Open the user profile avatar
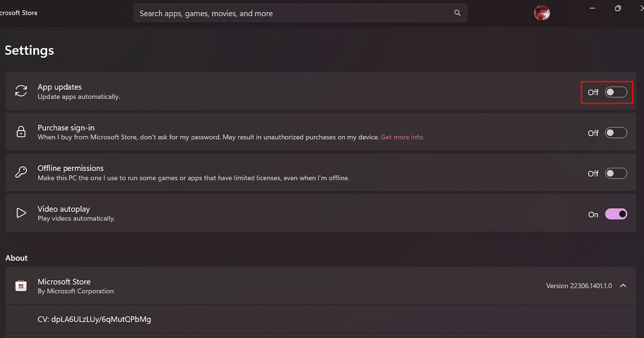The image size is (644, 338). [542, 13]
